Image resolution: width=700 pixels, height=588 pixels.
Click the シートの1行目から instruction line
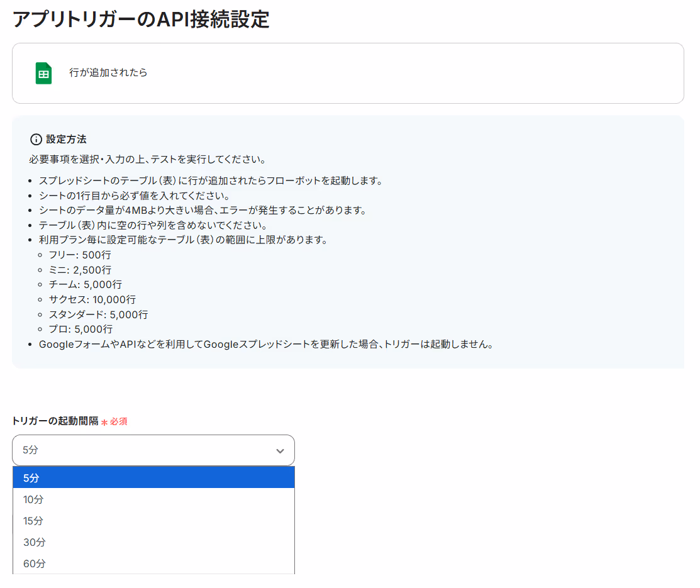[x=135, y=196]
